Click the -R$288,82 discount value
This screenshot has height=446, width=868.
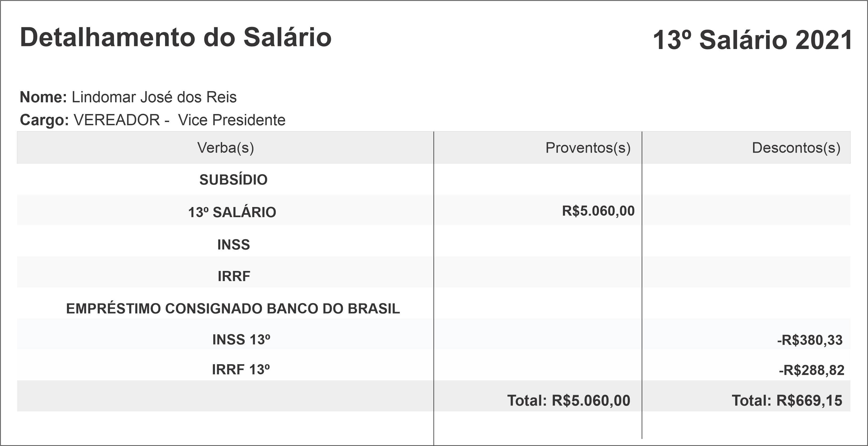coord(811,370)
